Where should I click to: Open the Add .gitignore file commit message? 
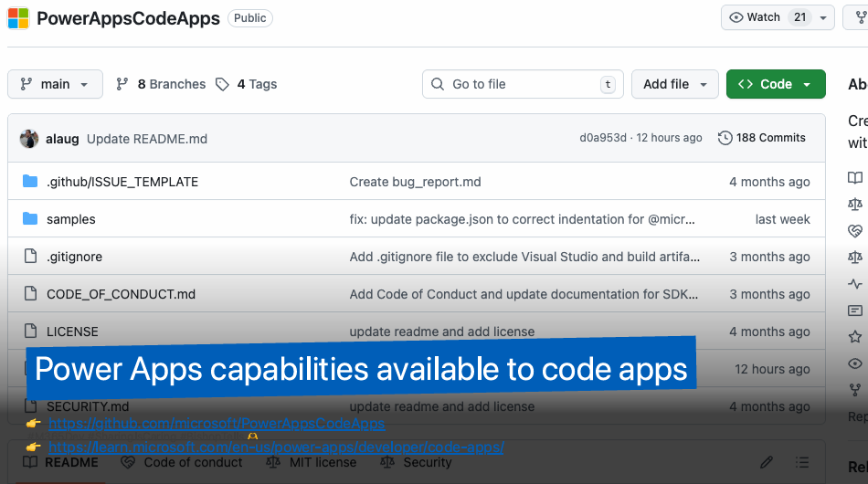click(x=524, y=257)
